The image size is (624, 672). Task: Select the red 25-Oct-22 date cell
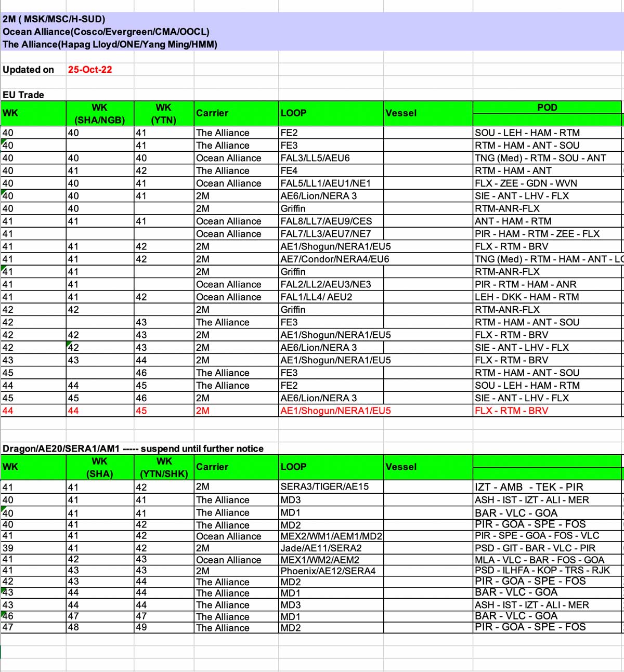click(90, 70)
